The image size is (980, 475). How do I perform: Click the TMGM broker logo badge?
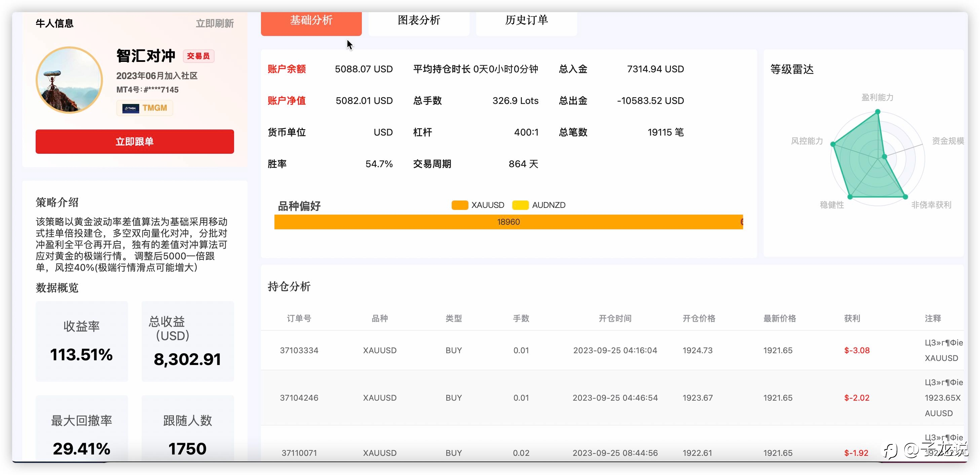click(x=145, y=108)
